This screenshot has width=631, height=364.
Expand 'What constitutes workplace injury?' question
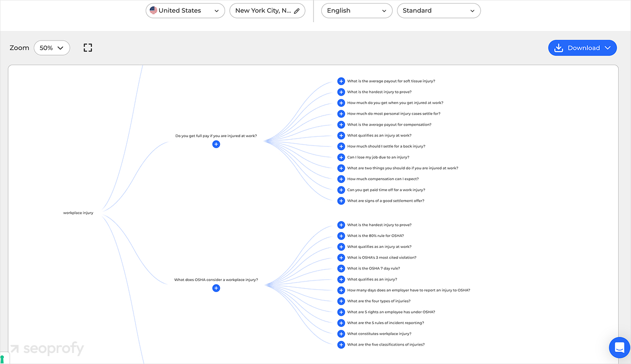coord(341,334)
